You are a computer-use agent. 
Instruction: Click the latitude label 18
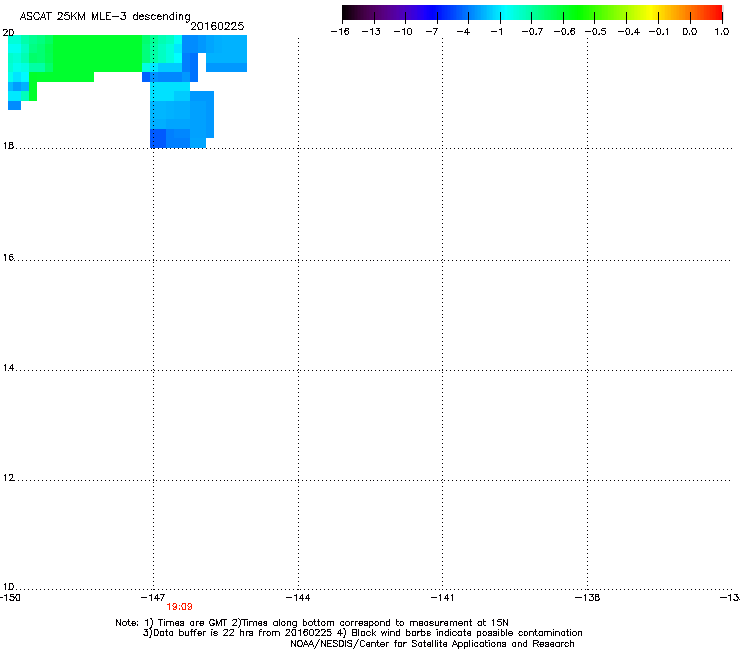point(8,145)
